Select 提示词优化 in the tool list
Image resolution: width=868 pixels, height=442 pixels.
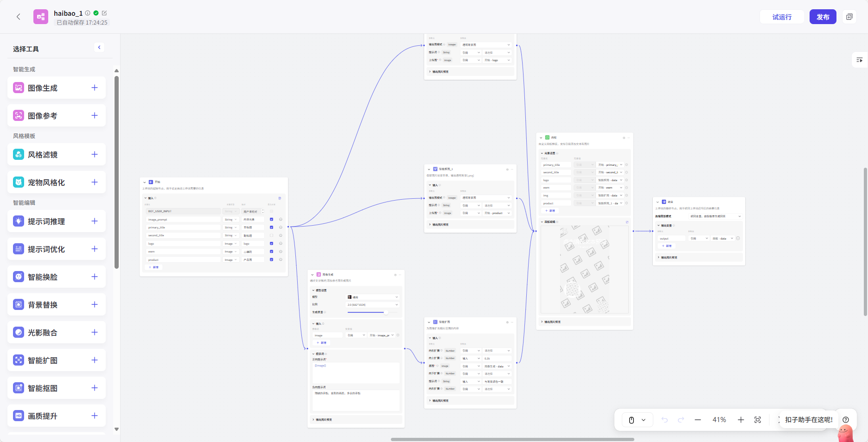[46, 249]
